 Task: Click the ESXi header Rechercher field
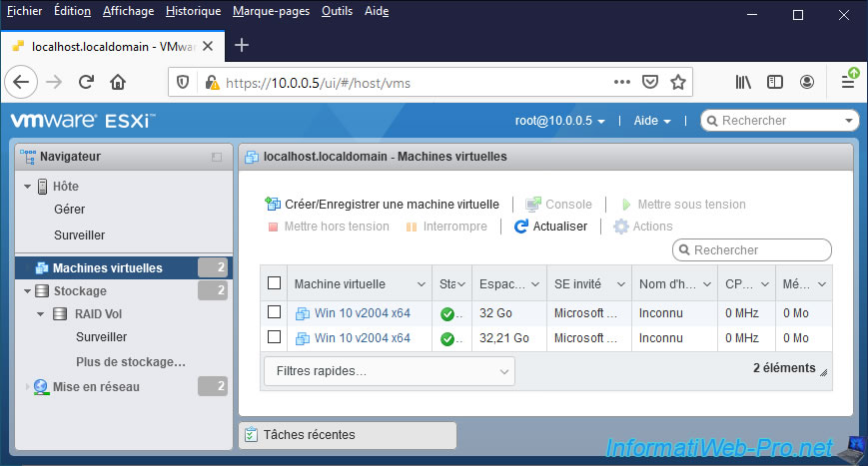(780, 121)
